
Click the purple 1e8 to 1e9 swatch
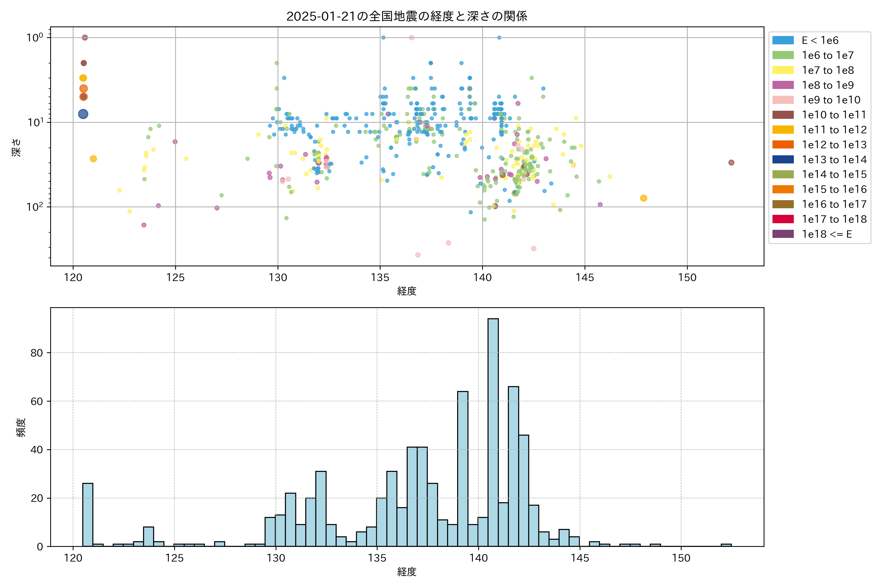783,85
